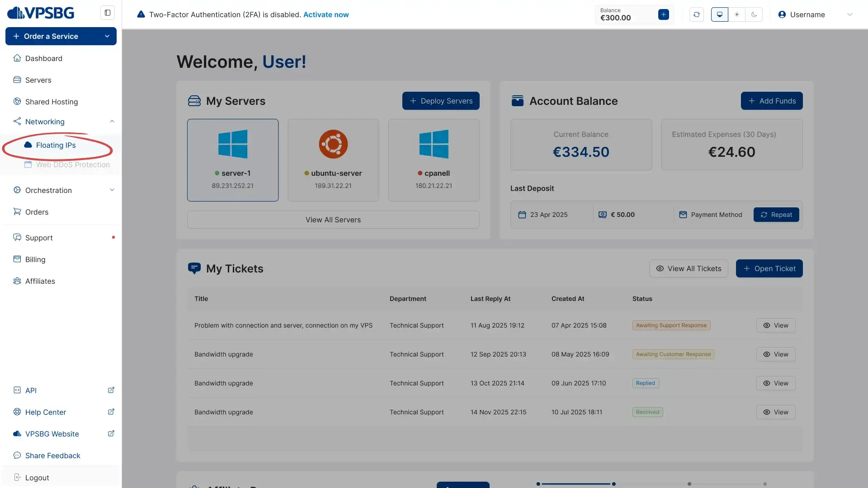
Task: Click the sidebar collapse icon
Action: (108, 13)
